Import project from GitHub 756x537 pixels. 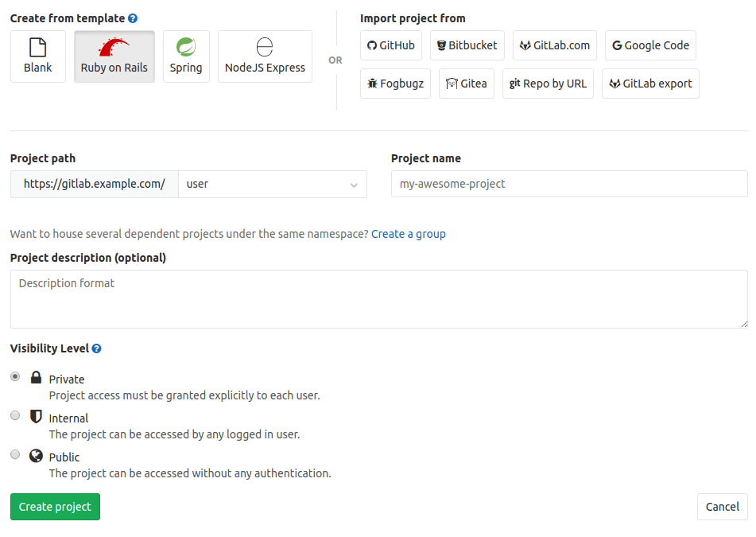[x=390, y=45]
